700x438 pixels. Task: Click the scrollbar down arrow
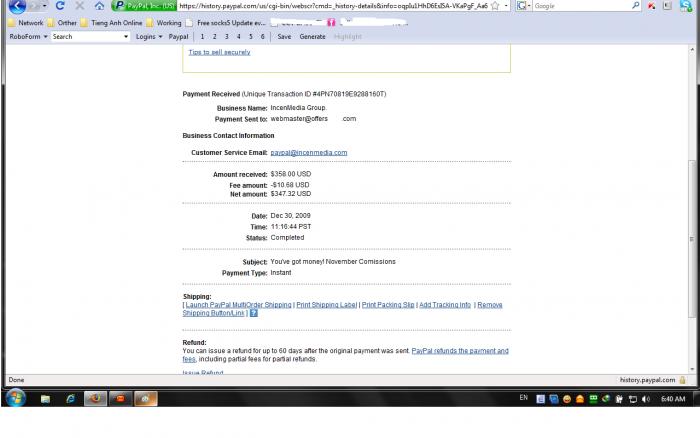pos(692,369)
